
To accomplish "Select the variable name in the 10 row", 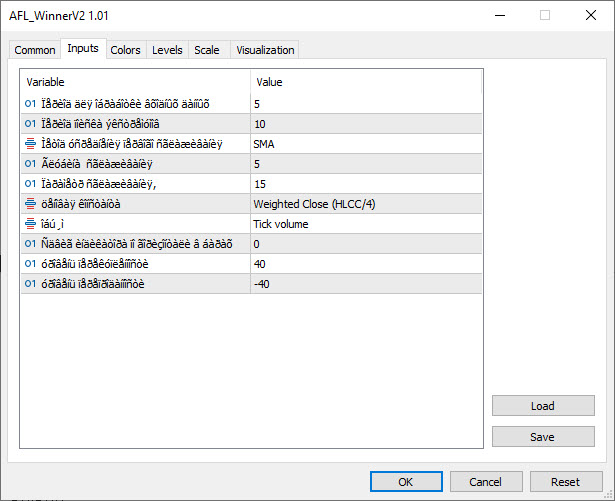I will coord(100,124).
